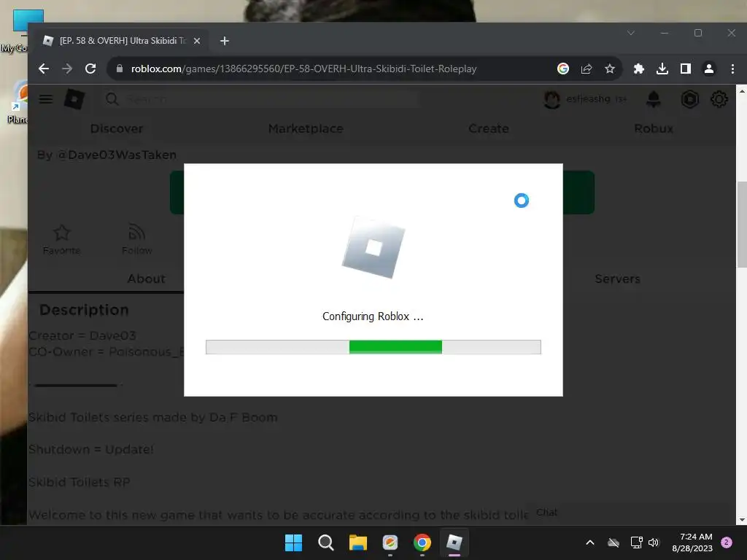Click the Roblox taskbar icon

coord(454,542)
